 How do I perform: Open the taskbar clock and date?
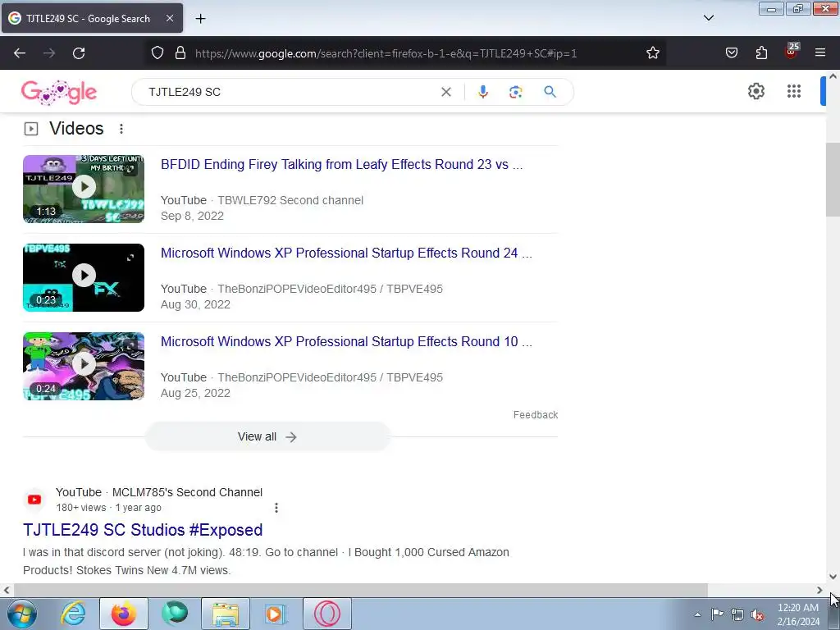[798, 614]
